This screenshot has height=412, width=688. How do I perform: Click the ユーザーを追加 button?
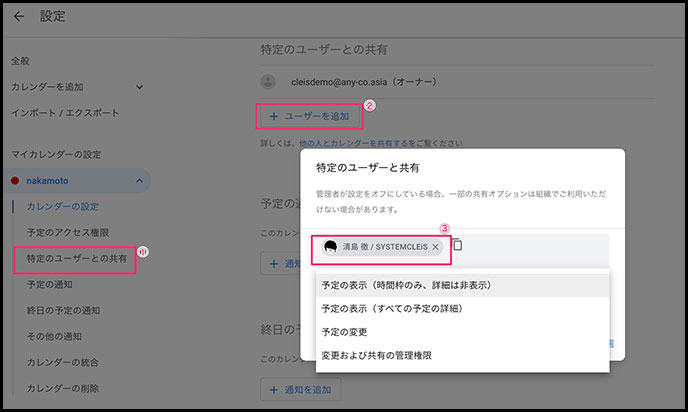[x=309, y=116]
